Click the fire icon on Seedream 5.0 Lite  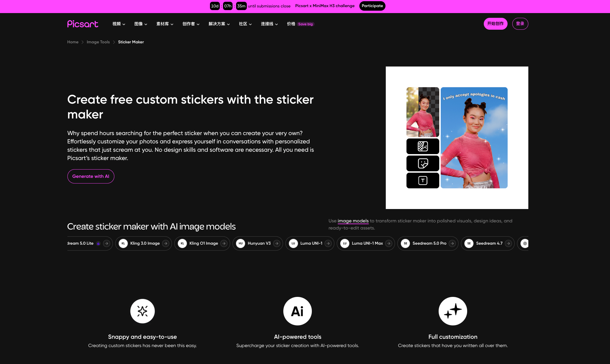pos(98,243)
